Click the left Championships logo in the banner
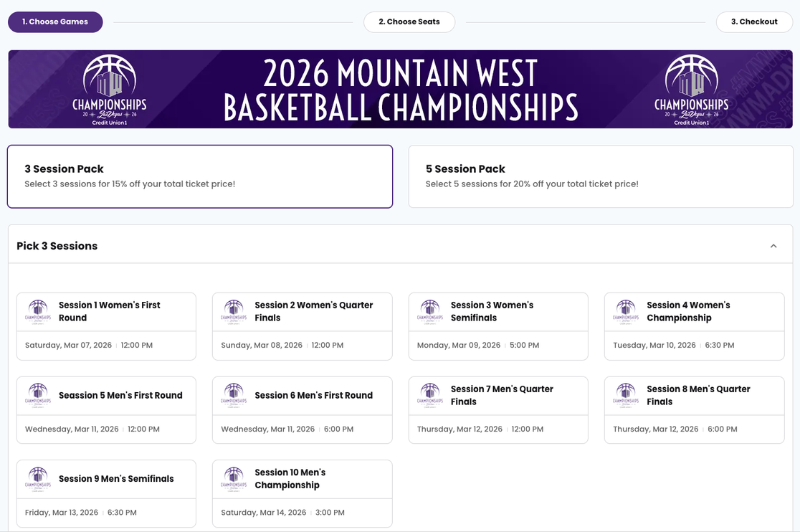Viewport: 800px width, 532px height. (x=109, y=90)
